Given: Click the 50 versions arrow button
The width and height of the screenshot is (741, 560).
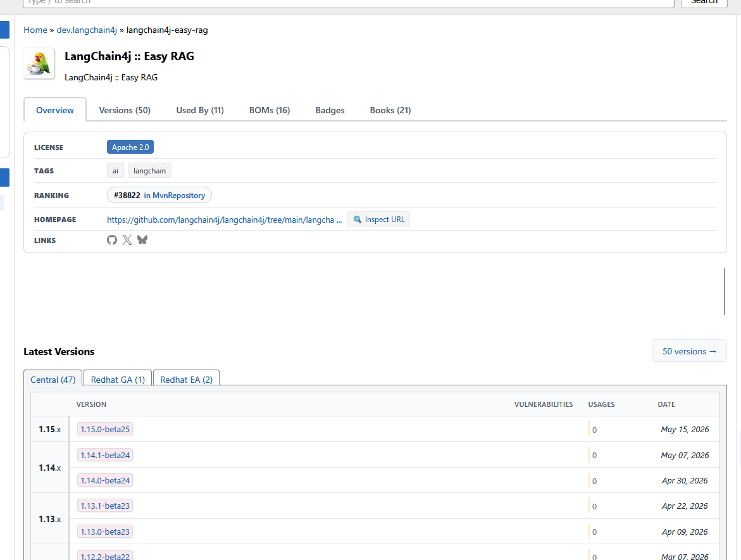Looking at the screenshot, I should point(689,351).
